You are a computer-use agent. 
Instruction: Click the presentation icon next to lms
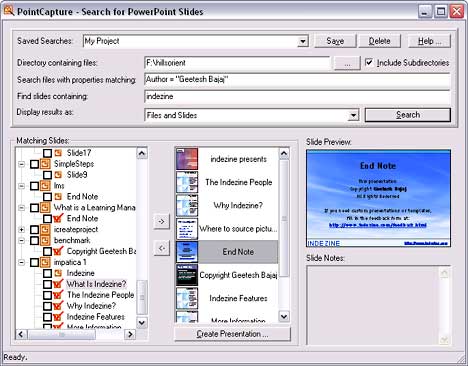click(x=45, y=186)
